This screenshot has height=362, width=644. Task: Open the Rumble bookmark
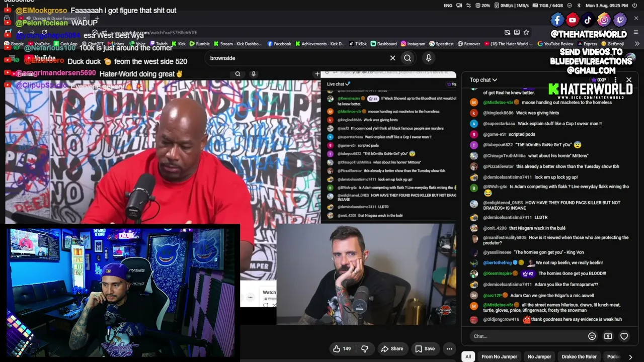(x=199, y=44)
